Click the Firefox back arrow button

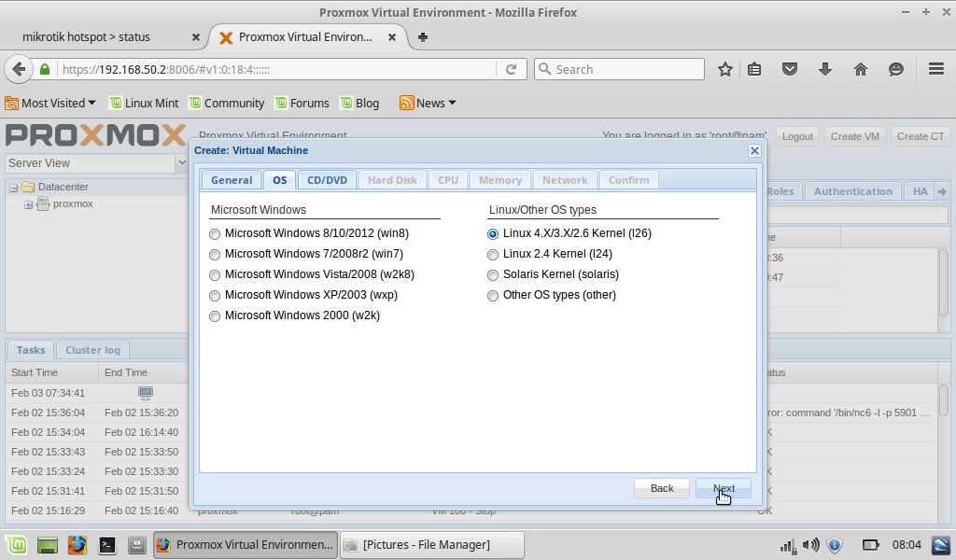19,69
